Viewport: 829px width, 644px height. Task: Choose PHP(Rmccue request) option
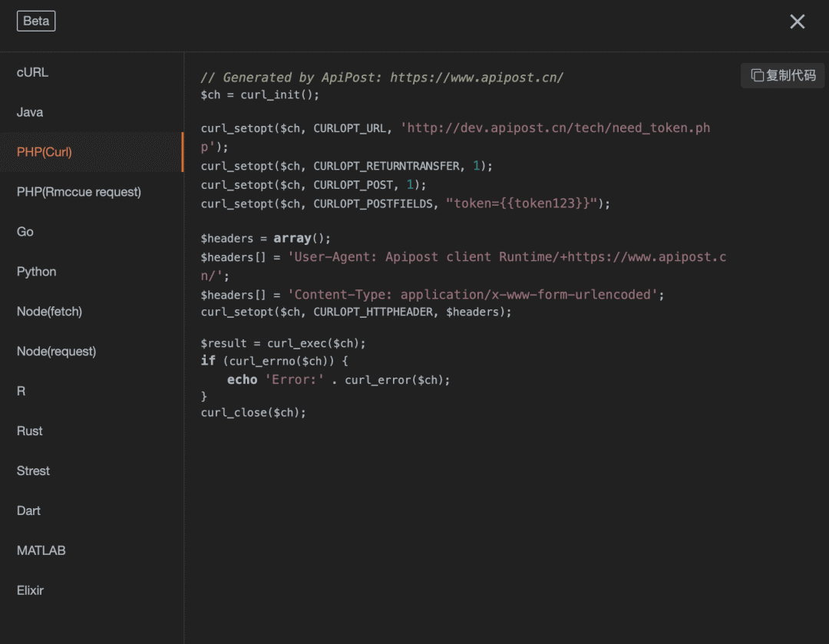[x=92, y=192]
